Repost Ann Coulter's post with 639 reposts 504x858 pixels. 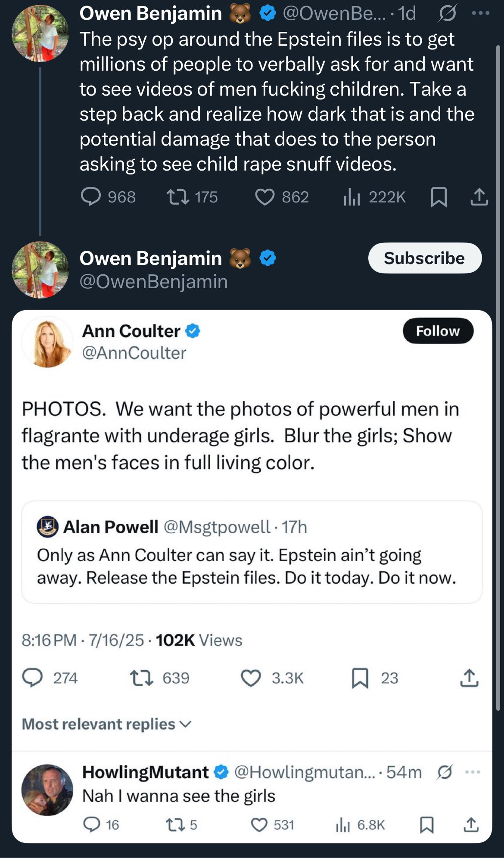click(x=159, y=678)
